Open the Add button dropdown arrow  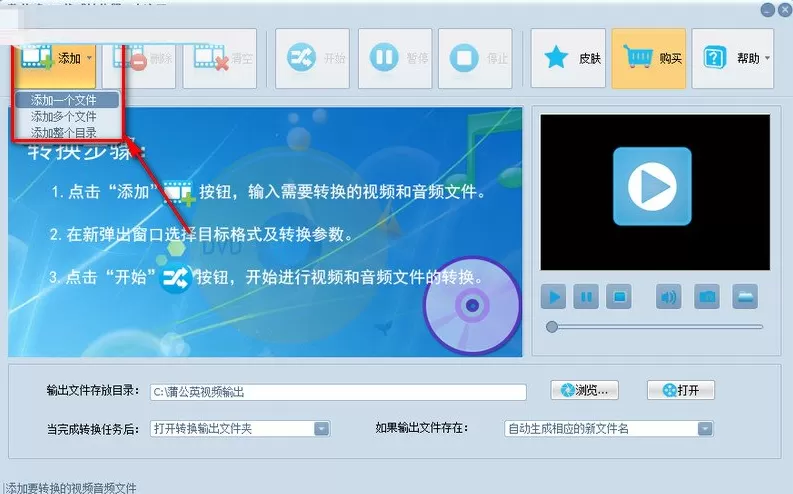click(x=90, y=58)
